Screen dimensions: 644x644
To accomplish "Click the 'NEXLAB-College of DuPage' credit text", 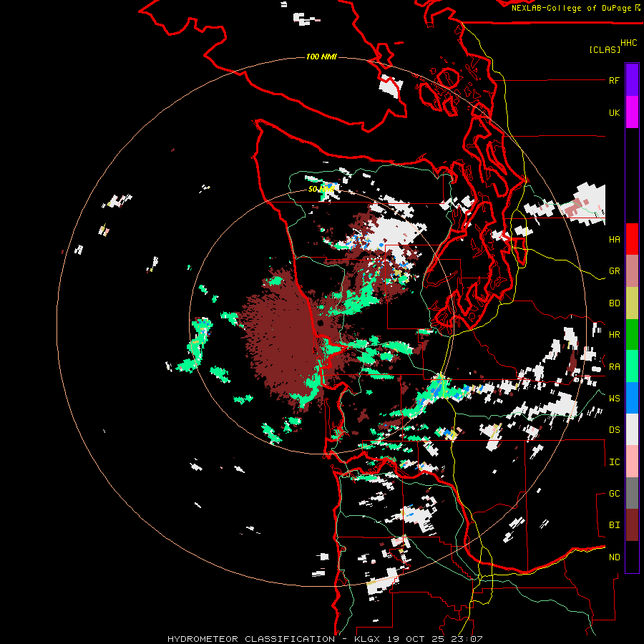I will [x=571, y=8].
